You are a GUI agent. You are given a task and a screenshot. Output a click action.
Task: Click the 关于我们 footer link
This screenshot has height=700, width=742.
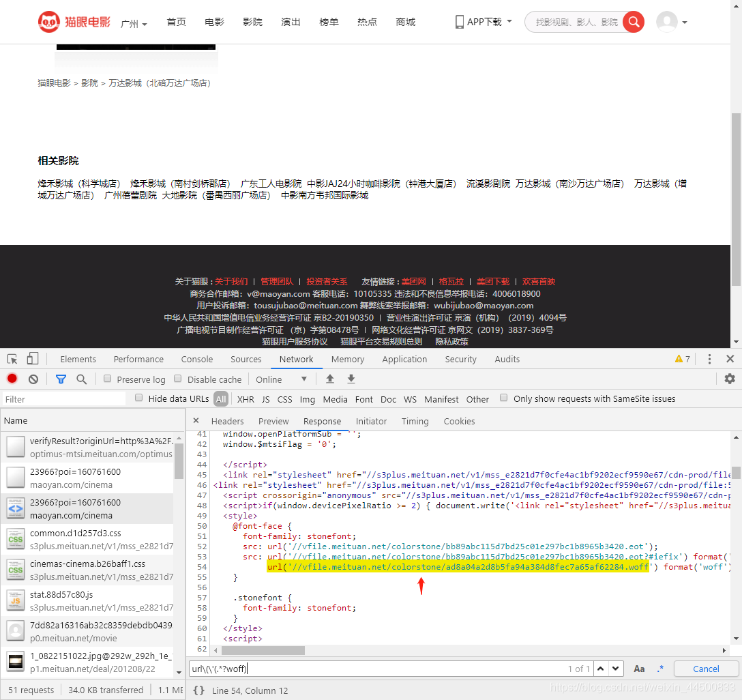tap(231, 282)
